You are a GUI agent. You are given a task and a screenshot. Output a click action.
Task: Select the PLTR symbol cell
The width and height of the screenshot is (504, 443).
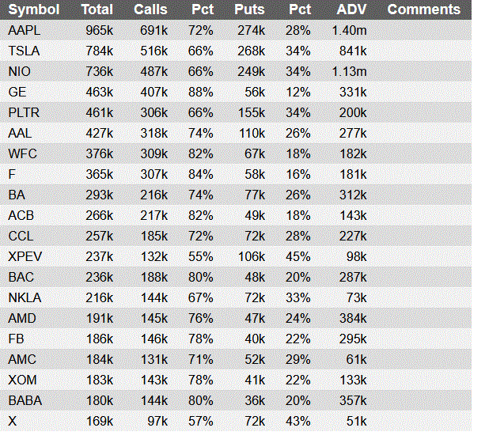point(23,113)
